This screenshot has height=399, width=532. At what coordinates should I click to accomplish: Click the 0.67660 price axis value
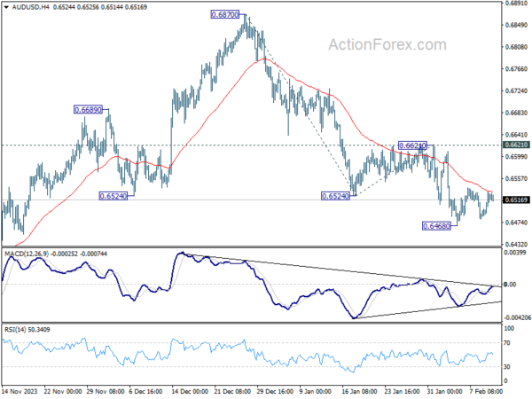tap(516, 69)
